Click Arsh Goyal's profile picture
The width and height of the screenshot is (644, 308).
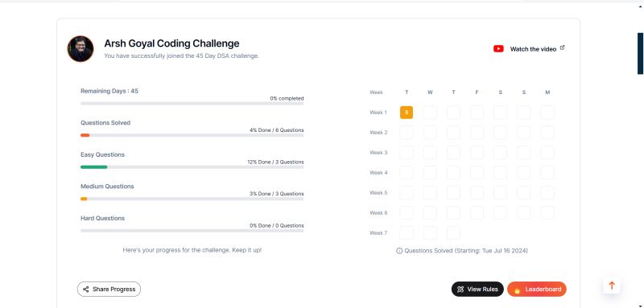80,49
